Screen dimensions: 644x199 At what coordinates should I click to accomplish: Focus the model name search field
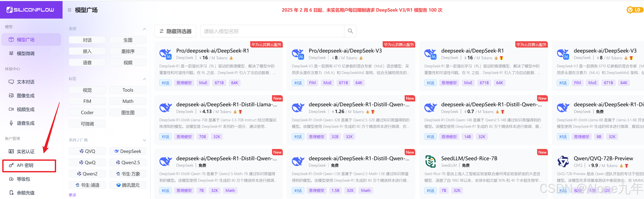click(272, 31)
